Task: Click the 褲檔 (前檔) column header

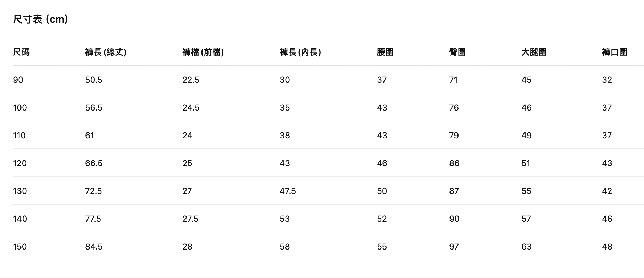Action: [x=203, y=52]
